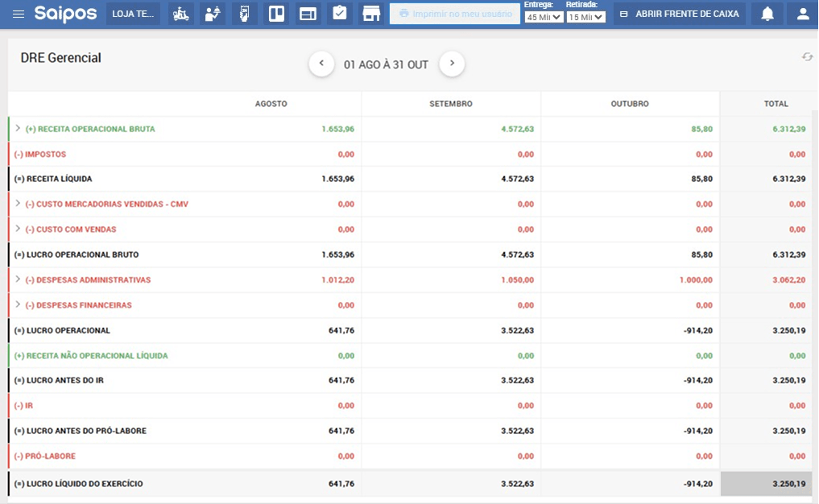Select the waiter table service icon
Image resolution: width=819 pixels, height=504 pixels.
(x=212, y=13)
